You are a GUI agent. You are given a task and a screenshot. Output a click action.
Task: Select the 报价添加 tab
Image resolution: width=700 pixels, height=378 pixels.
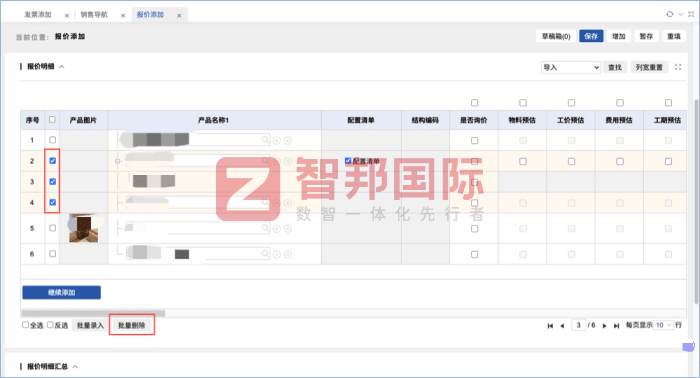click(x=150, y=15)
